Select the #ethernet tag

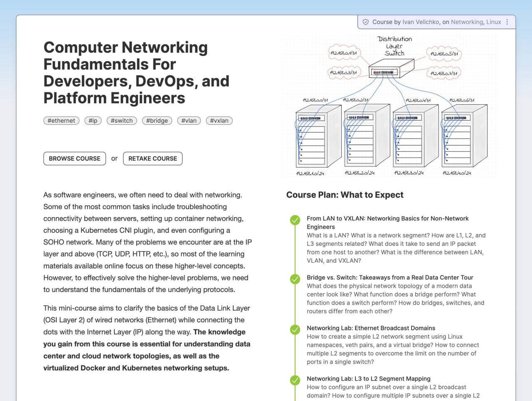coord(61,121)
